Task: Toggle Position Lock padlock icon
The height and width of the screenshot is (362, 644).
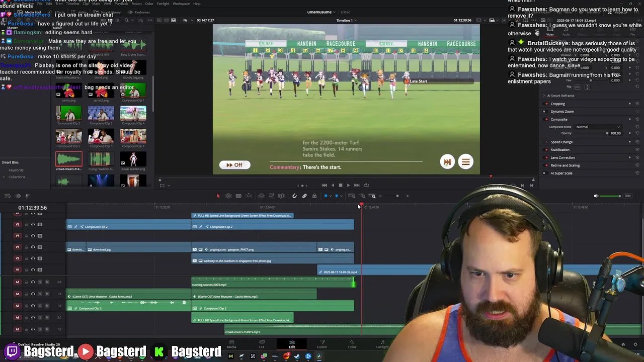Action: pyautogui.click(x=314, y=196)
